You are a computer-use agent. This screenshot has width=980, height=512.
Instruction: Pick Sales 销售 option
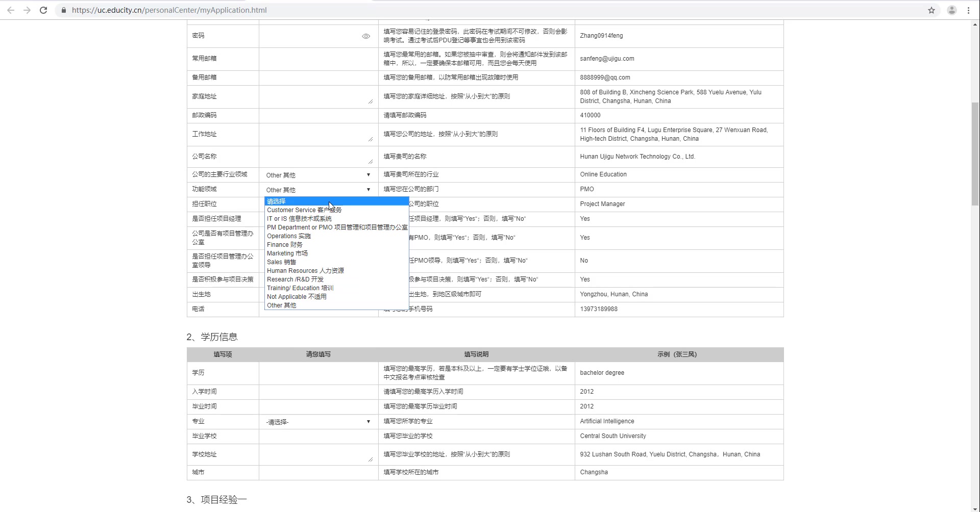336,262
